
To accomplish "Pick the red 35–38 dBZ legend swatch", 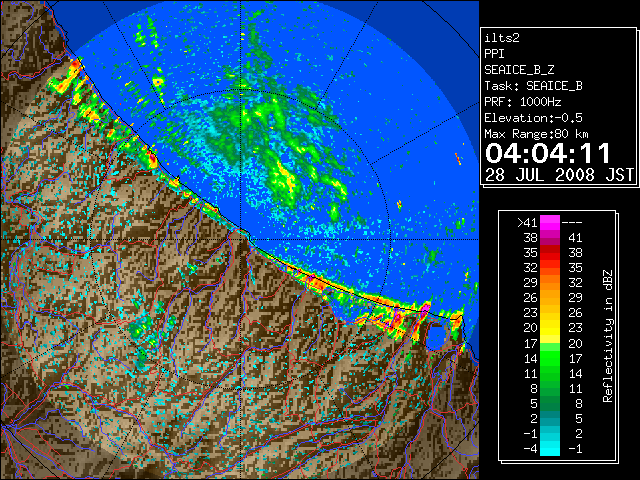I will click(x=550, y=253).
